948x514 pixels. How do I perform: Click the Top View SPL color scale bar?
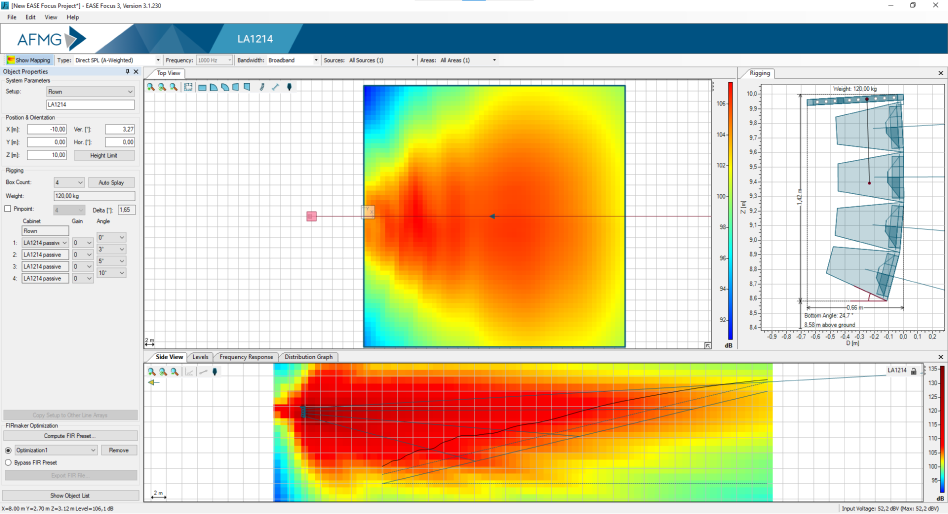click(x=730, y=211)
